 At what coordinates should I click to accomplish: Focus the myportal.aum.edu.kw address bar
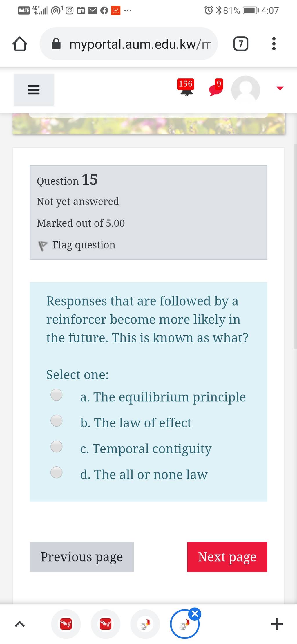click(x=128, y=44)
